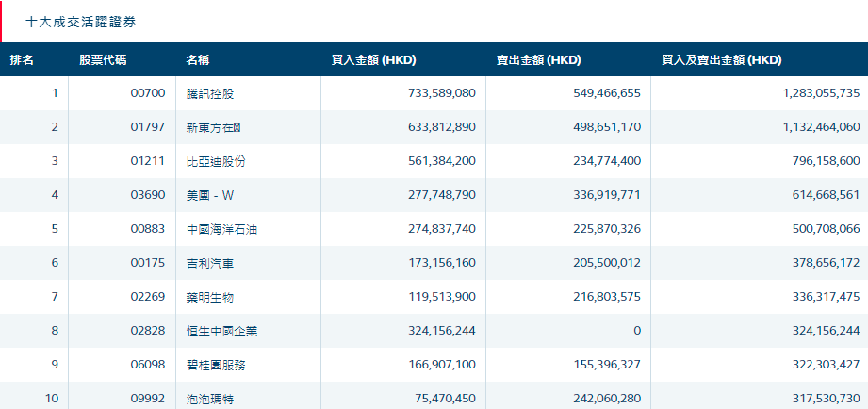The width and height of the screenshot is (868, 409).
Task: Click sell amount 336,919,771
Action: (607, 195)
